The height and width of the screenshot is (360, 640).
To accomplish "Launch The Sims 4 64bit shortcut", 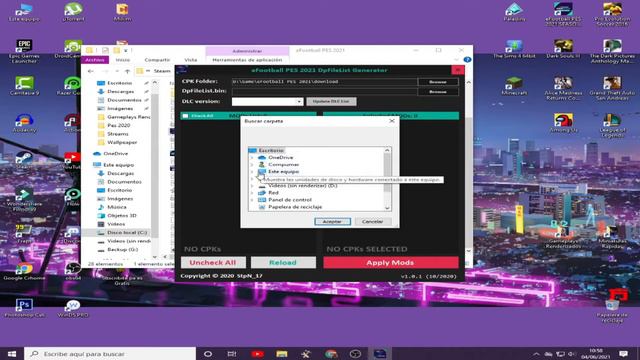I will (514, 49).
